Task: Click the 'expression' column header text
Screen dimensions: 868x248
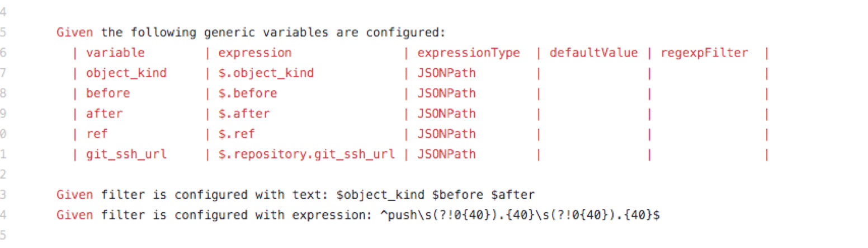Action: [255, 53]
